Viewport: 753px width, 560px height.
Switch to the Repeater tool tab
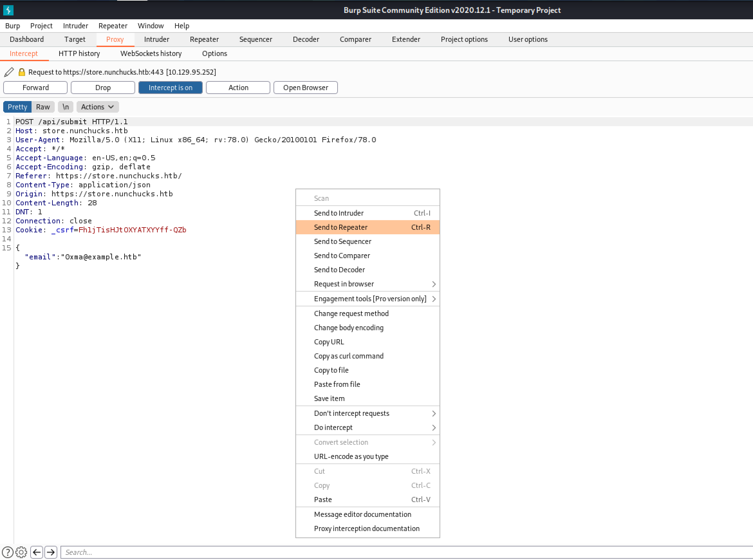[x=204, y=39]
